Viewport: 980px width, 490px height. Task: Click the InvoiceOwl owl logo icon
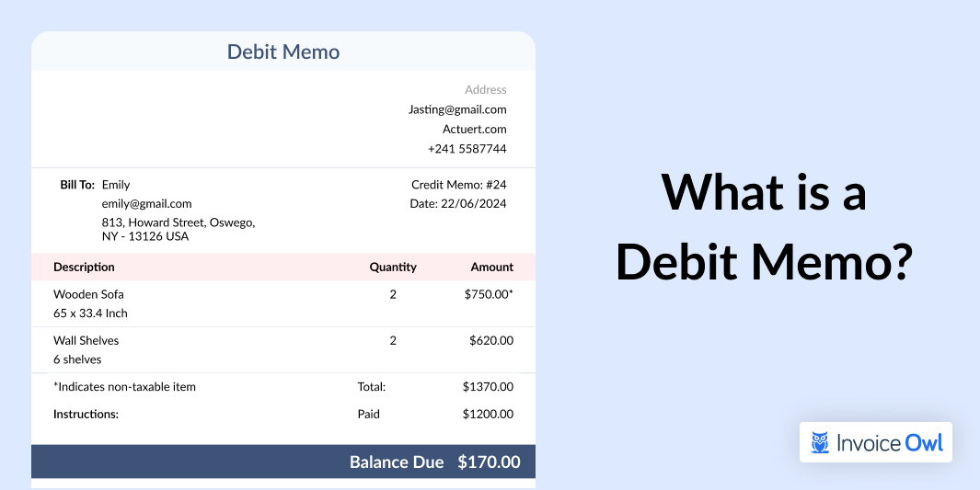(820, 443)
